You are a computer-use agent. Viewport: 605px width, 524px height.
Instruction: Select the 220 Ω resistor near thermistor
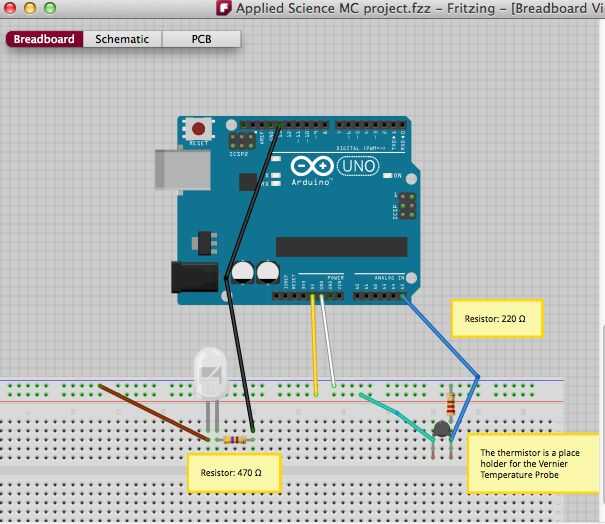click(450, 403)
